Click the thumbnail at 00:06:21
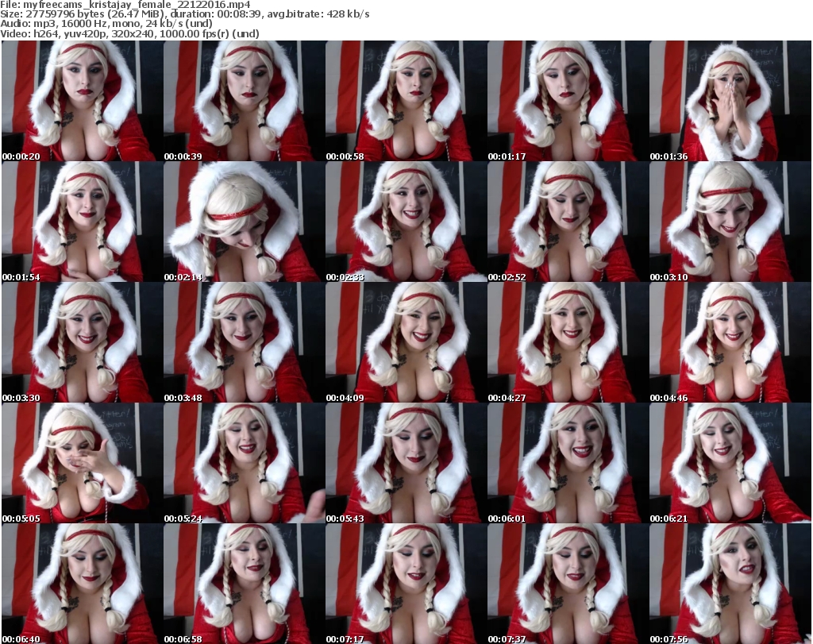 (730, 463)
